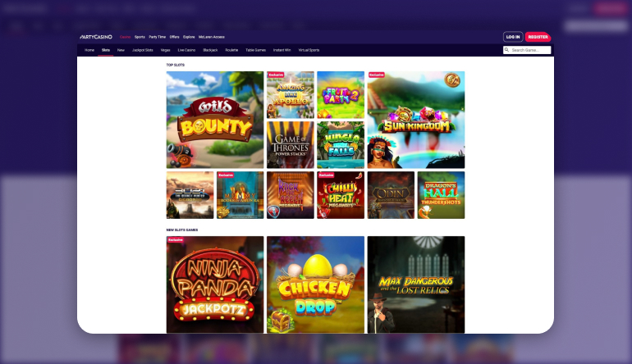Open the Roulette tab
This screenshot has height=364, width=632.
pos(231,50)
